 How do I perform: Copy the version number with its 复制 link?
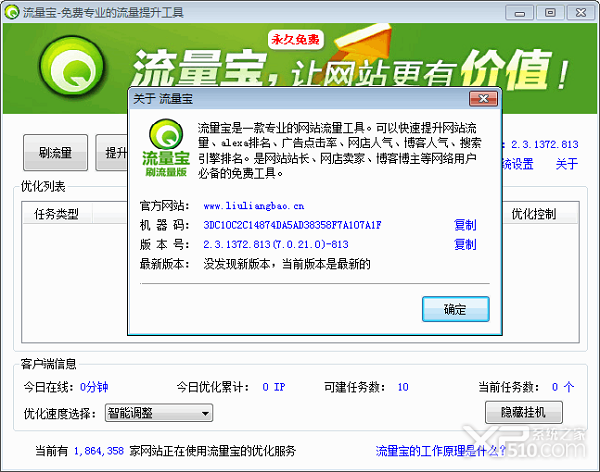[465, 244]
